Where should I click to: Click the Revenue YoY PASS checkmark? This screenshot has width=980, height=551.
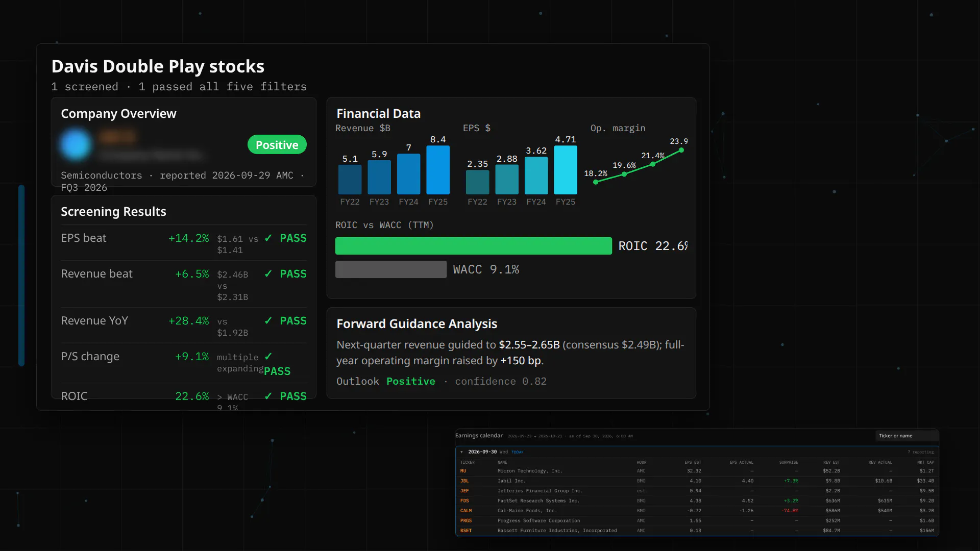pos(268,321)
